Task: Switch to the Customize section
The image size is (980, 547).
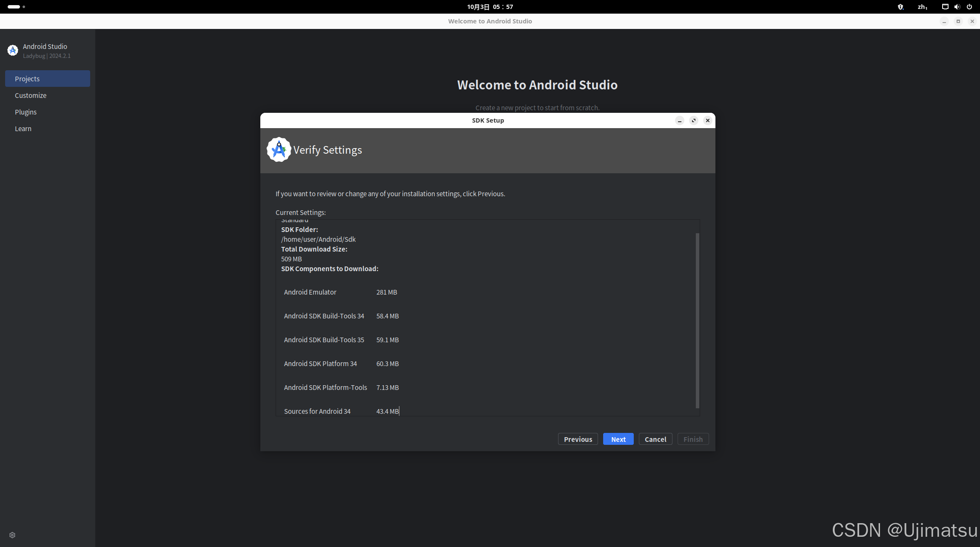Action: point(31,95)
